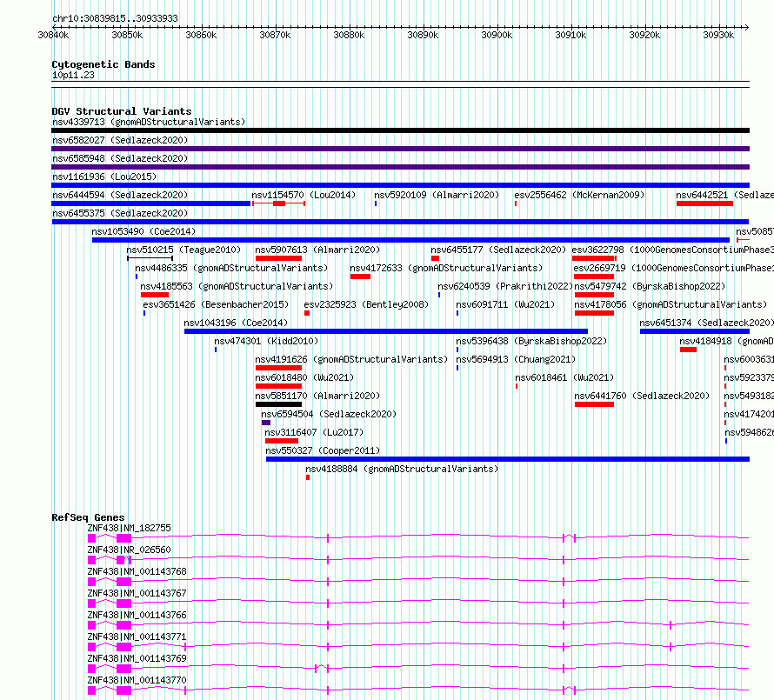Select the nsv6455375 (Sedlazeck2020) label

coord(120,213)
